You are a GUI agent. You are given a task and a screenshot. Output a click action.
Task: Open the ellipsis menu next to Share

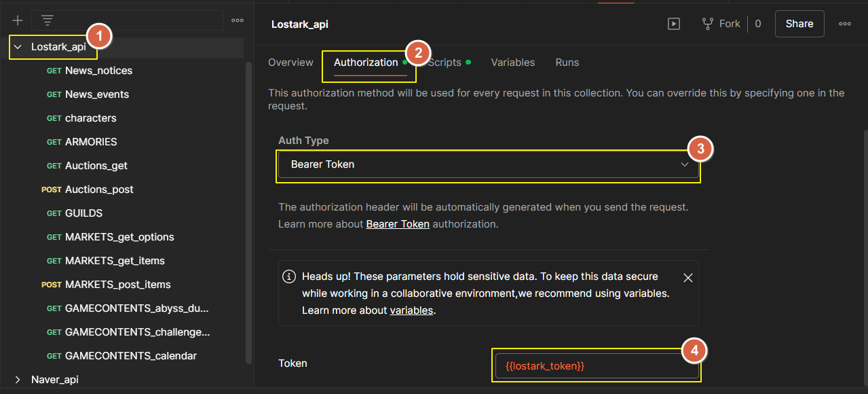coord(845,24)
